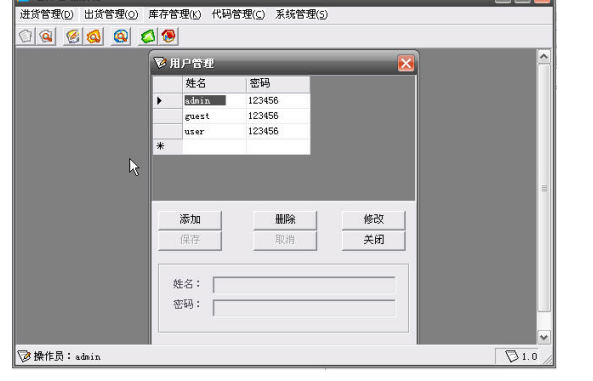The width and height of the screenshot is (593, 381).
Task: Click the 修改 button
Action: 374,220
